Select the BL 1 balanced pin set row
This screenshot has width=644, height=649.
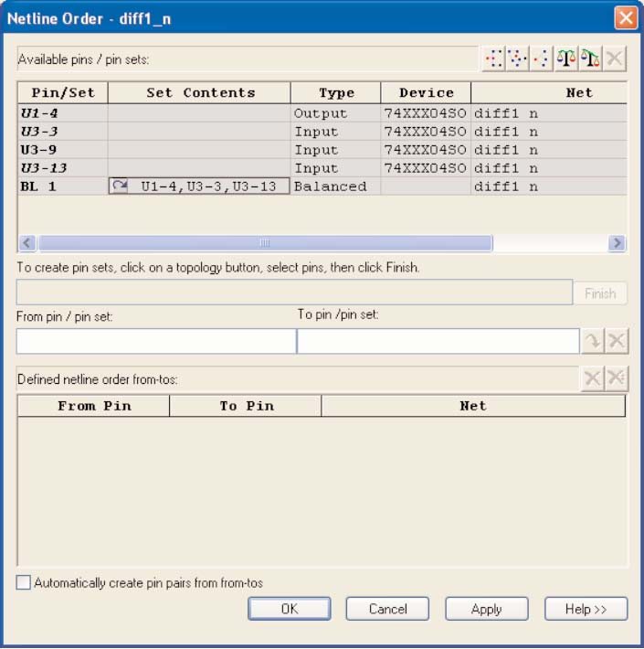point(63,186)
